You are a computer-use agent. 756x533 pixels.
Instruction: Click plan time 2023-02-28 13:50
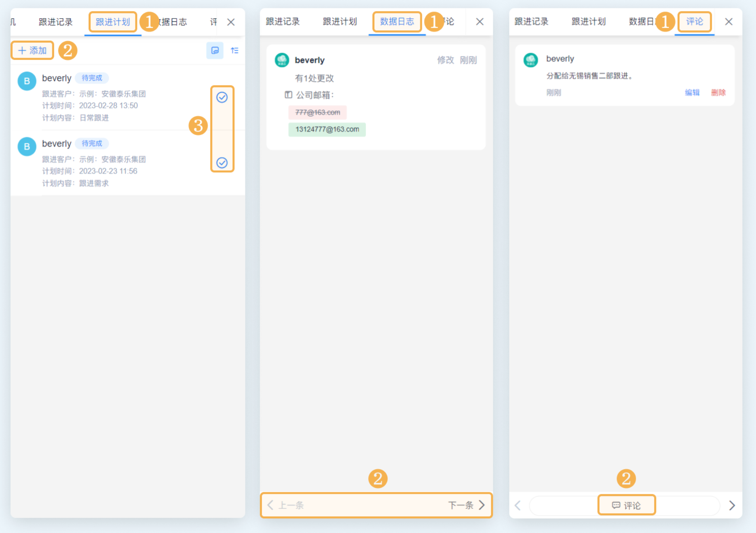pos(108,106)
